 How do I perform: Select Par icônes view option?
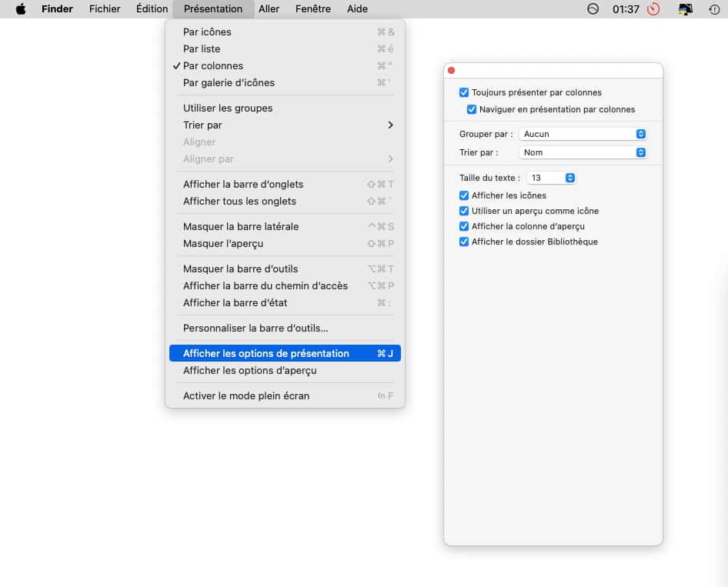coord(207,32)
